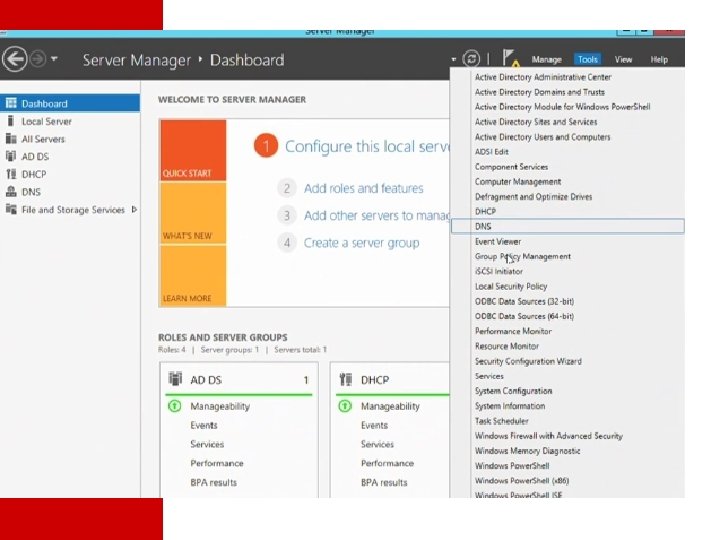Screen dimensions: 720x540
Task: Click the What's New tile
Action: click(193, 213)
